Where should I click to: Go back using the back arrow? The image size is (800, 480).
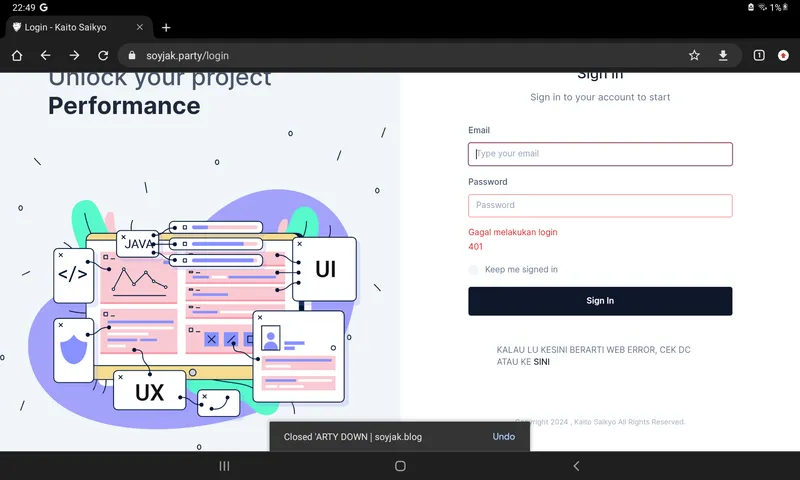[45, 56]
